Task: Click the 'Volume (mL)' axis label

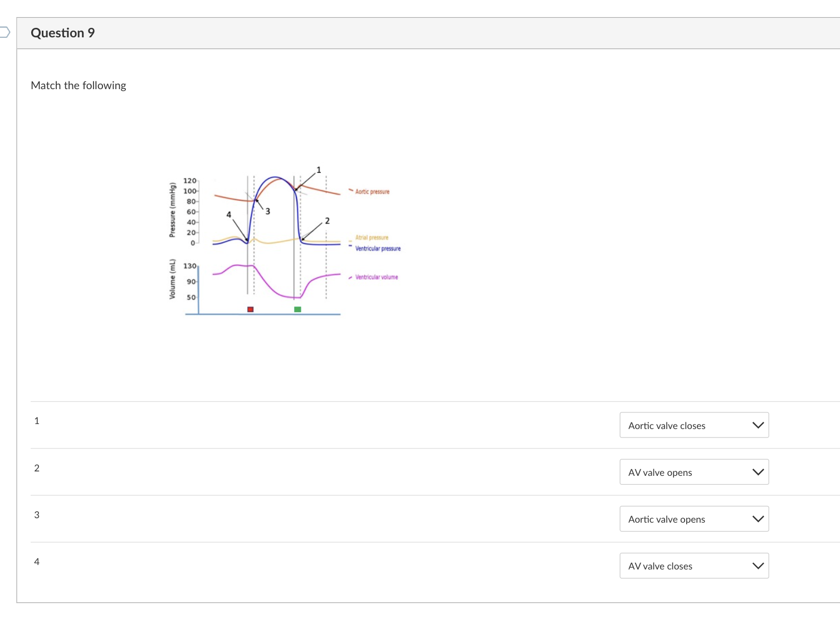Action: [x=173, y=279]
